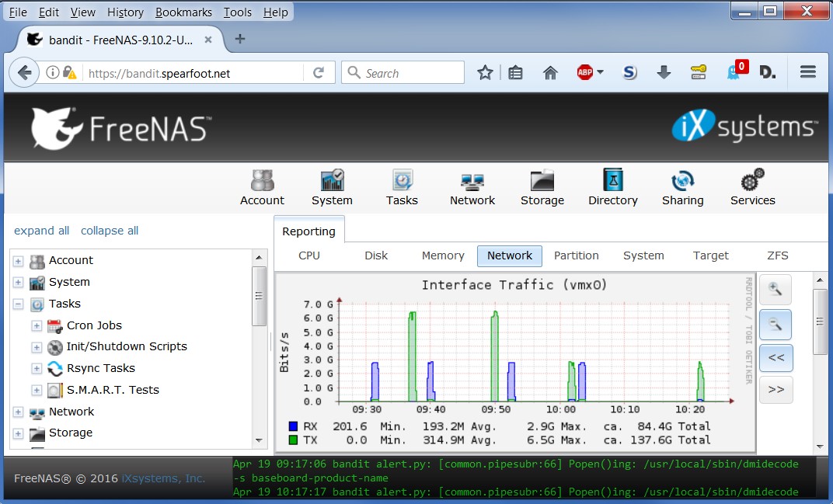This screenshot has height=504, width=833.
Task: Expand the Storage tree node
Action: pos(19,433)
